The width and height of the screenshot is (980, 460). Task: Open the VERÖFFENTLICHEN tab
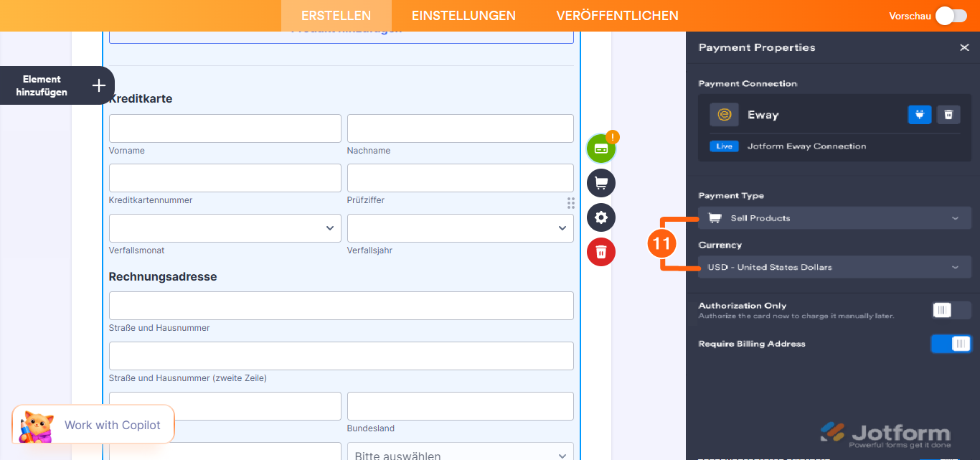618,14
